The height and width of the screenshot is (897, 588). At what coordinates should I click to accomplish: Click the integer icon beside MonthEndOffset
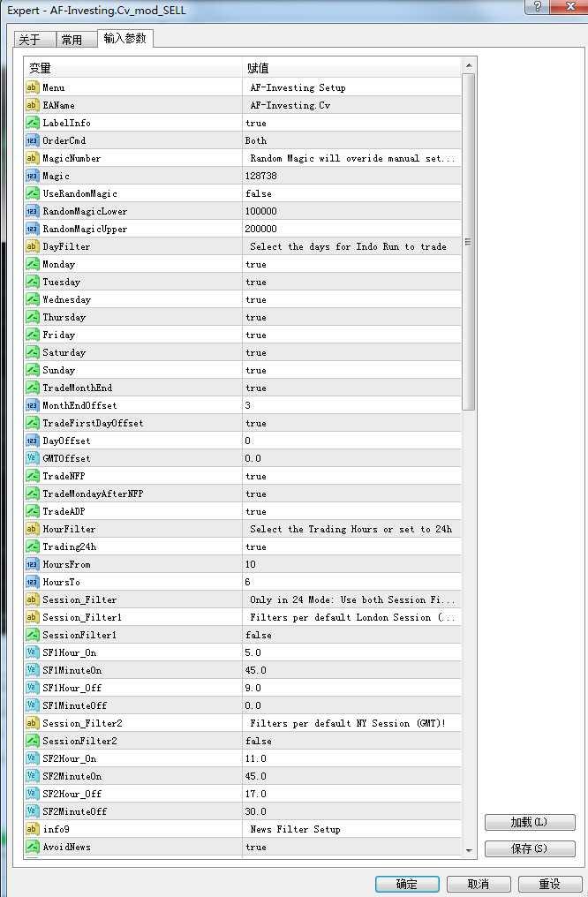32,405
